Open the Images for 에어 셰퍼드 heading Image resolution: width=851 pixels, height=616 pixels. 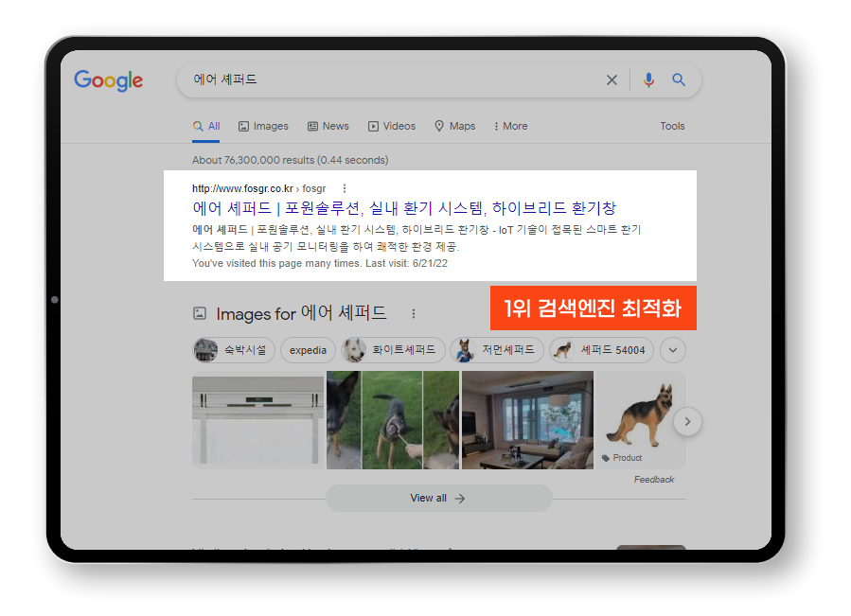(x=301, y=313)
